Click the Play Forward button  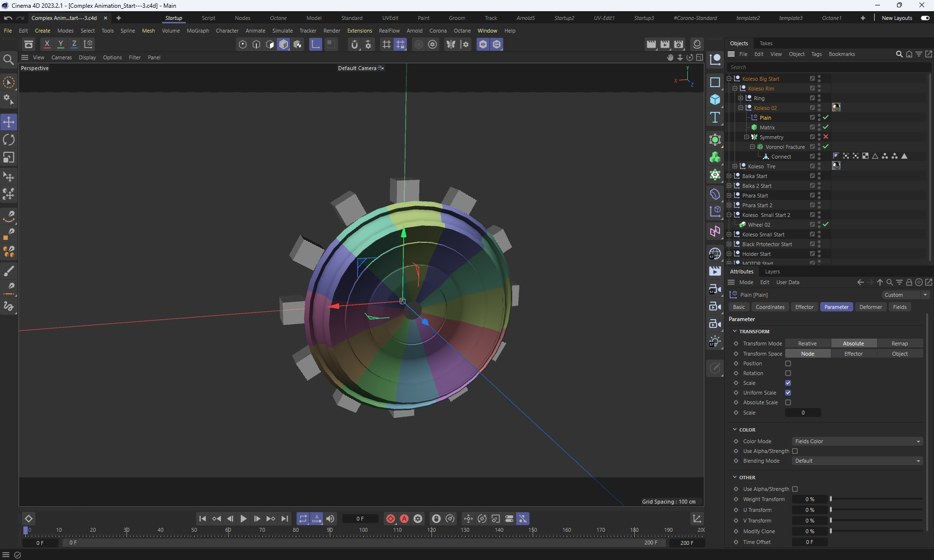[x=243, y=519]
